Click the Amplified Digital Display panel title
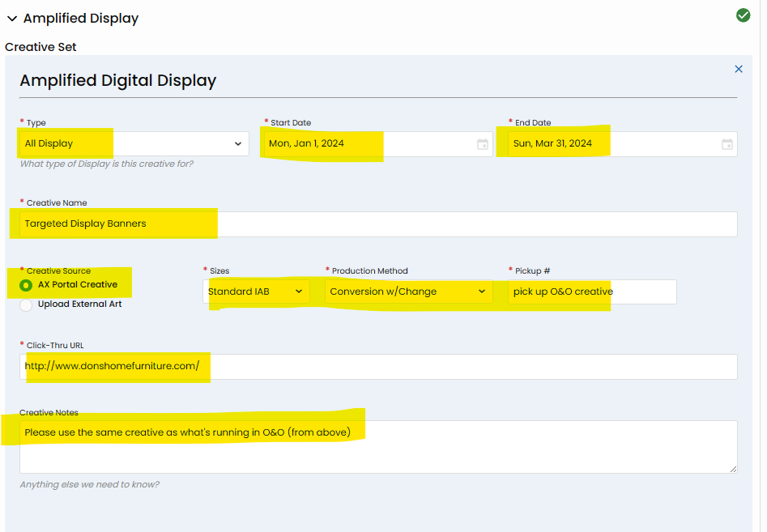 click(x=118, y=80)
